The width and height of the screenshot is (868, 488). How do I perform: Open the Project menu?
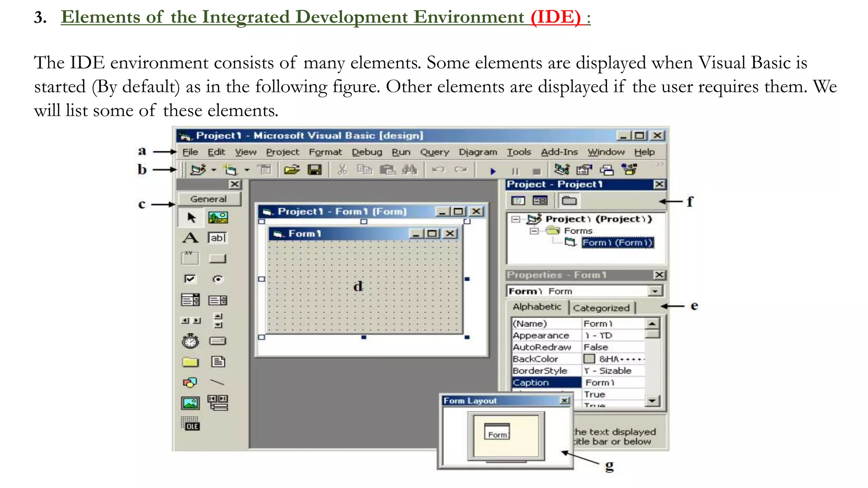click(x=283, y=152)
